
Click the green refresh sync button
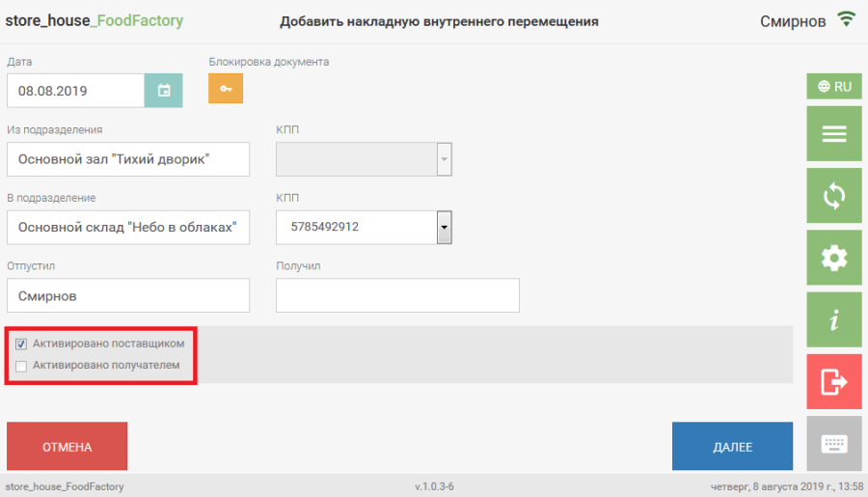pyautogui.click(x=834, y=196)
